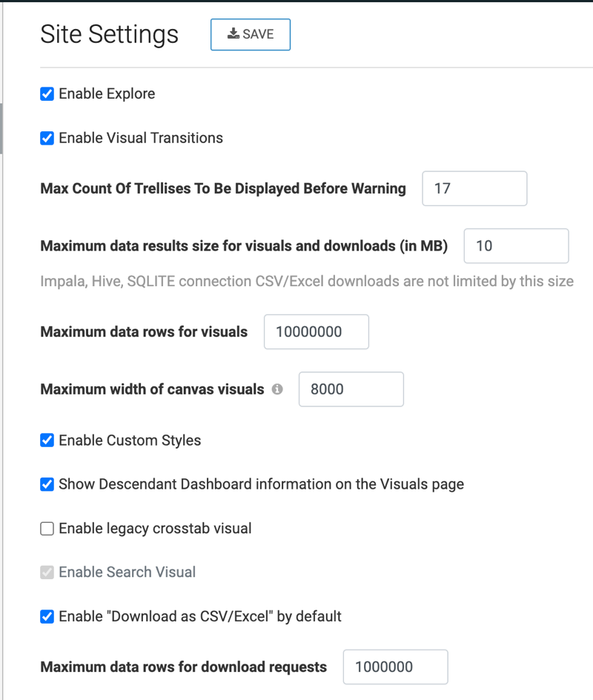The width and height of the screenshot is (593, 700).
Task: Click the greyed Enable Search Visual checkbox
Action: [47, 572]
